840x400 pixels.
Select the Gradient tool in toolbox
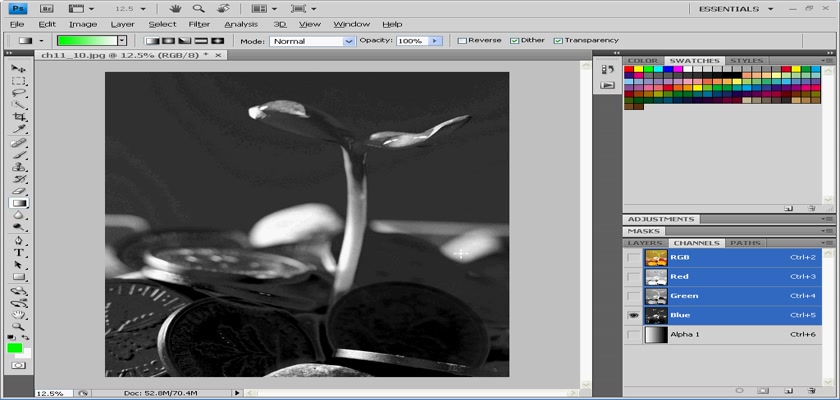coord(19,203)
